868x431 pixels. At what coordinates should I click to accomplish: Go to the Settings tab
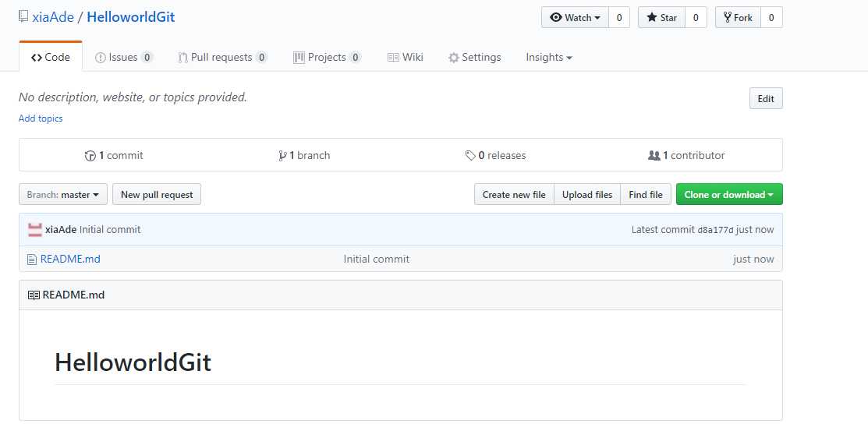(474, 57)
